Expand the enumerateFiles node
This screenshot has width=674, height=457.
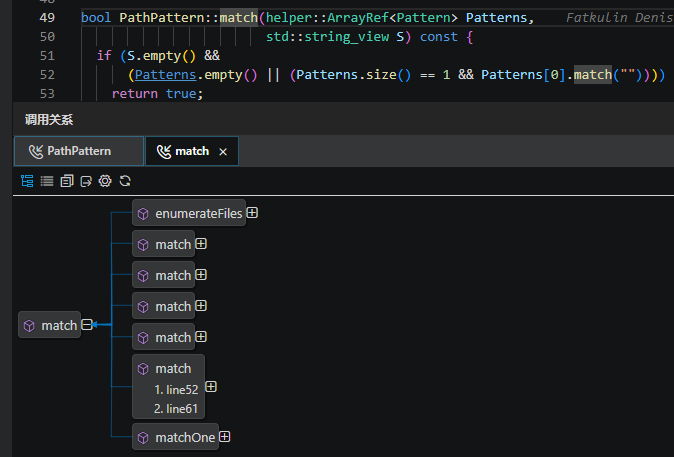(x=252, y=212)
